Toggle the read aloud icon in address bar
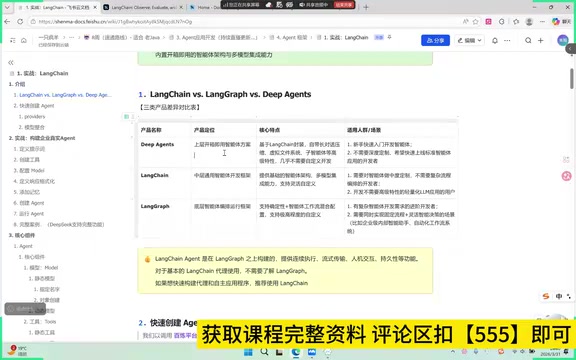Screen dimensions: 576x360 click(465, 22)
